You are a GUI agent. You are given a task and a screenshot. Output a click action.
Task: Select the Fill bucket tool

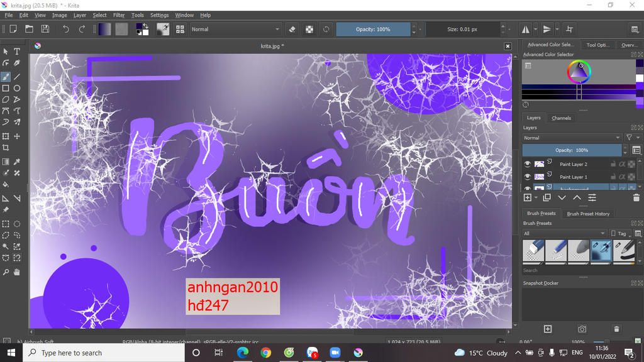6,185
